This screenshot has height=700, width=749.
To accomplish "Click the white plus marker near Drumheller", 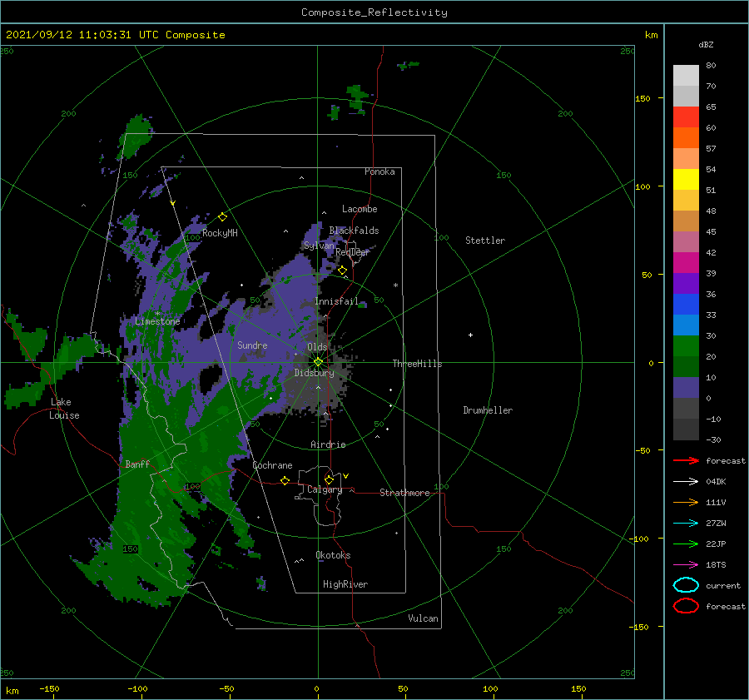I will click(470, 335).
